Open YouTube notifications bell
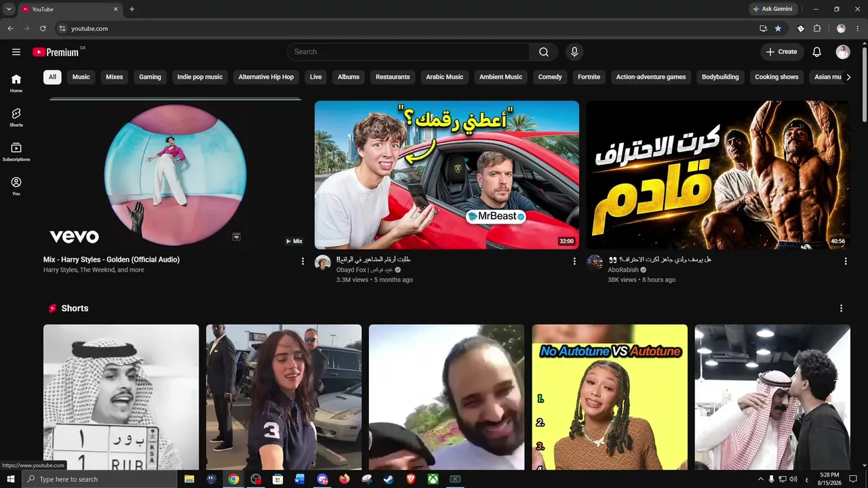Screen dimensions: 868x488 (817, 52)
